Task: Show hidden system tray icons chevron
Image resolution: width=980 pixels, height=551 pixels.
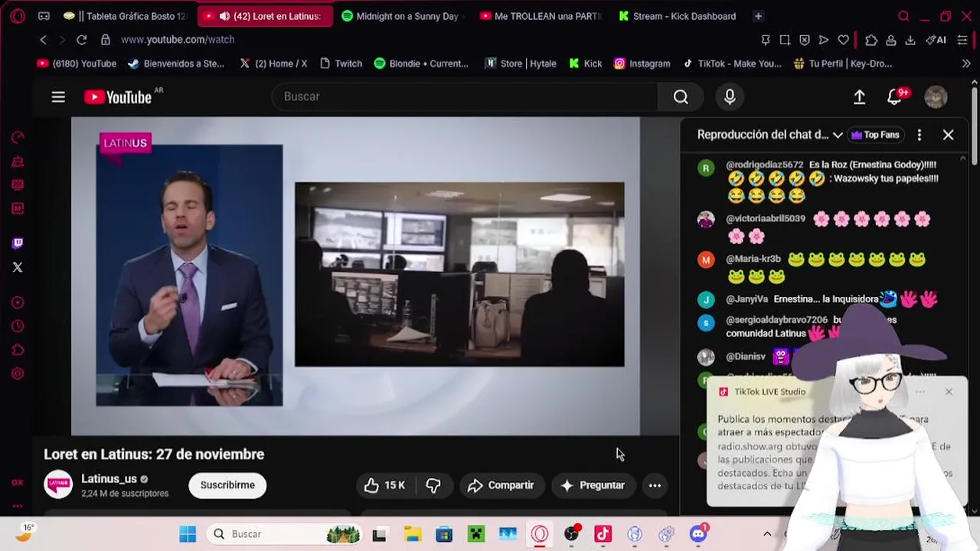Action: pos(767,534)
